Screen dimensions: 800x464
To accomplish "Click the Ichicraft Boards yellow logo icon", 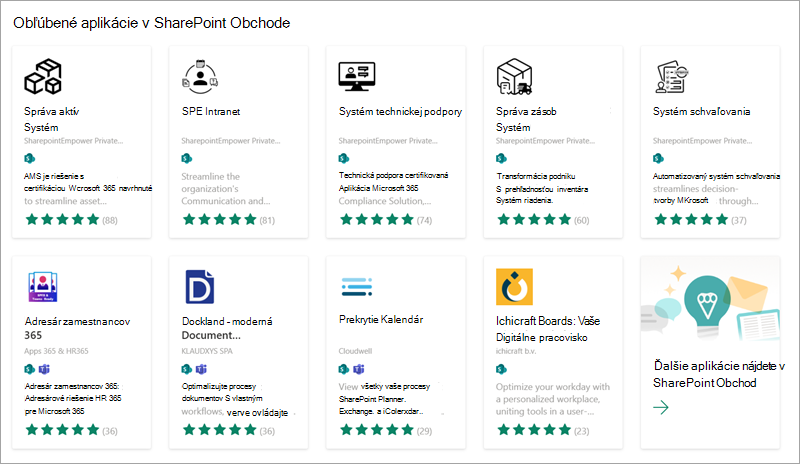I will (514, 287).
